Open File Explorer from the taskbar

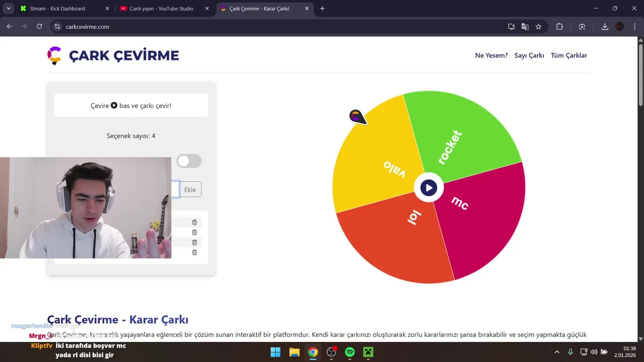tap(294, 352)
